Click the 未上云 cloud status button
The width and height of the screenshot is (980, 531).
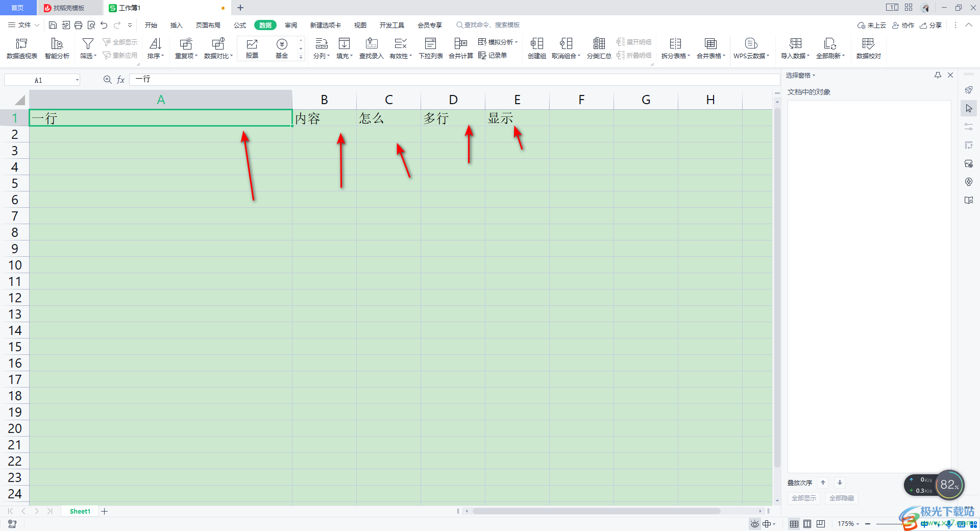pyautogui.click(x=872, y=25)
